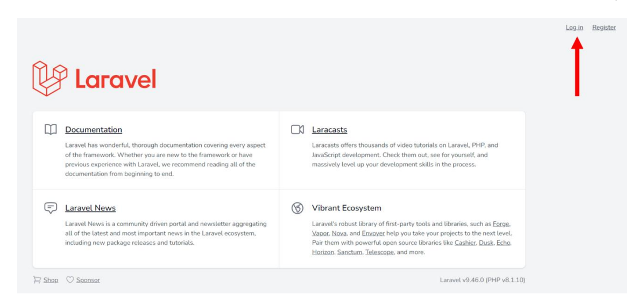
Task: Click the heart Sponsor icon
Action: [70, 280]
